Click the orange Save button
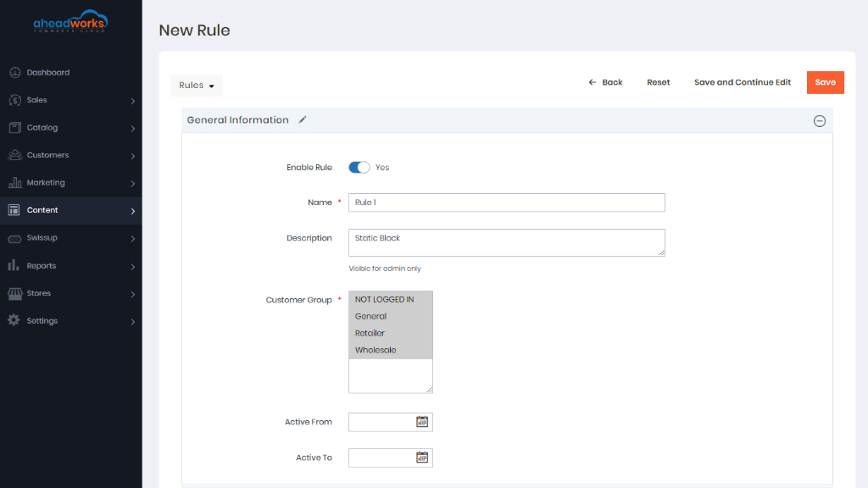The height and width of the screenshot is (488, 868). pos(825,82)
